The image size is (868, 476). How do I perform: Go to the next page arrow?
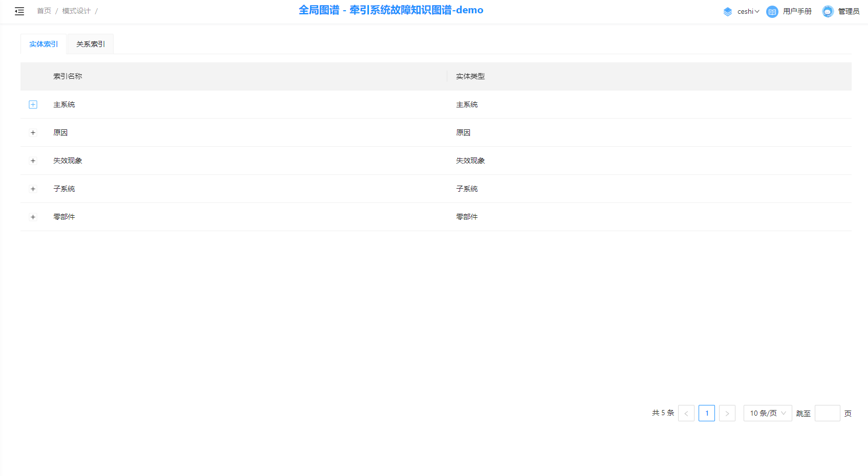pos(727,413)
